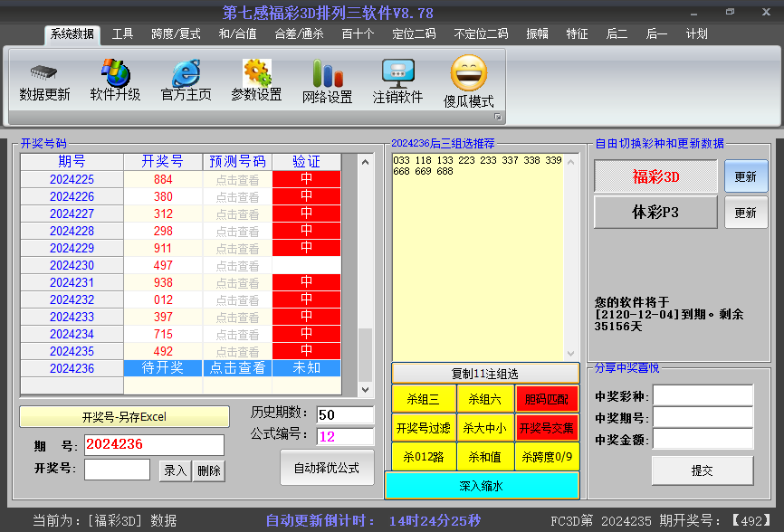Click the 验证 column header
The image size is (784, 532).
click(x=307, y=162)
